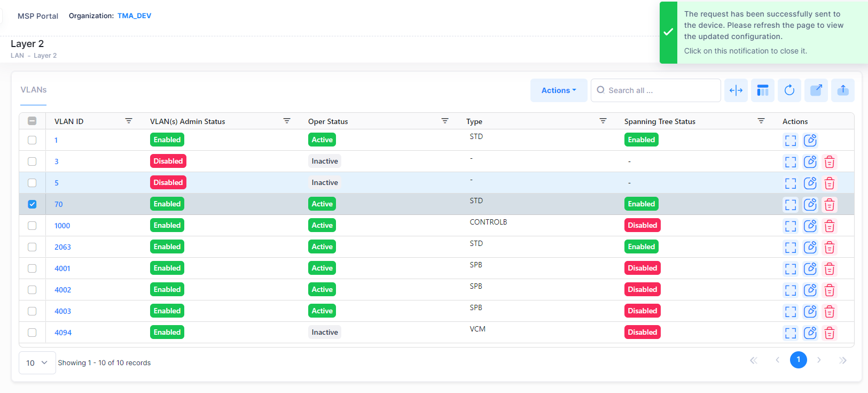Click the upload icon in toolbar

tap(843, 90)
